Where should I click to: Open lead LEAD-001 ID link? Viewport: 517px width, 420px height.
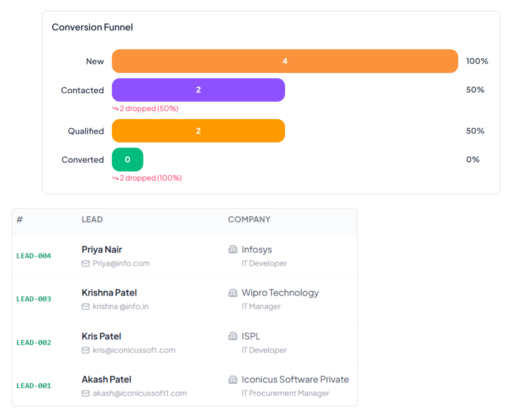[x=34, y=386]
